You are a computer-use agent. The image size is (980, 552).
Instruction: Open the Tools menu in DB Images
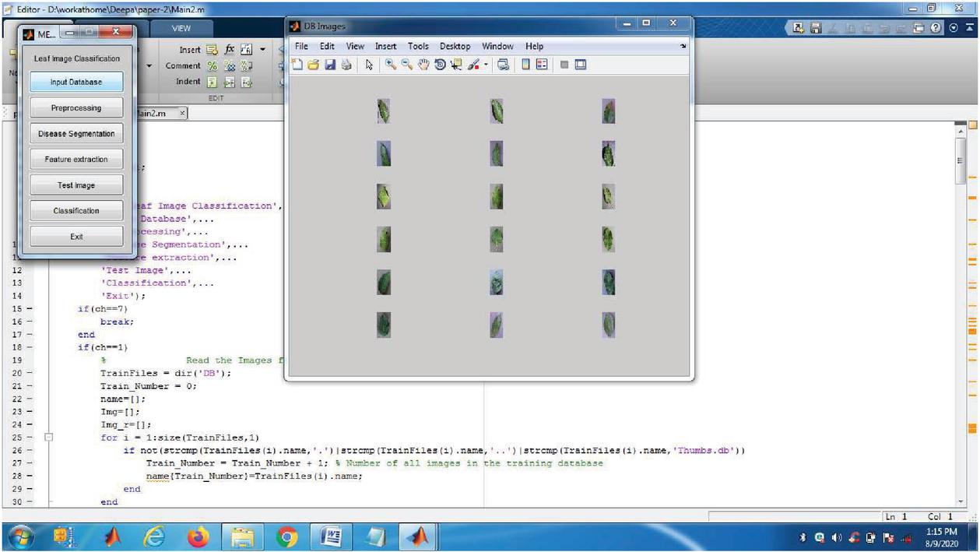pos(418,47)
